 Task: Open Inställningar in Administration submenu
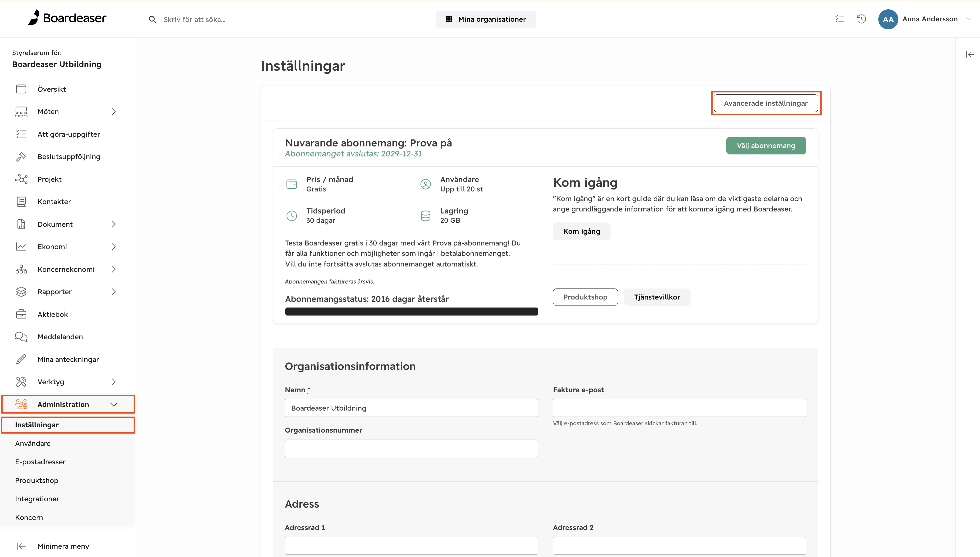click(68, 425)
